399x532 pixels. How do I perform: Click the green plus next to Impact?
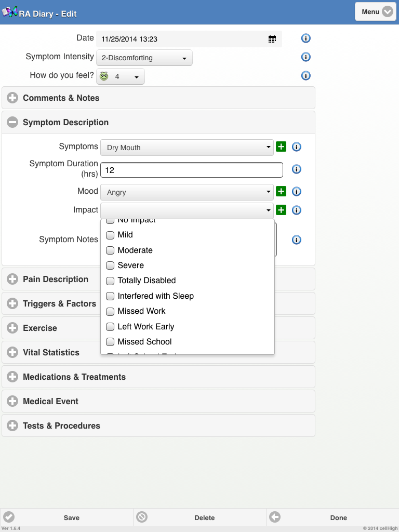point(281,210)
